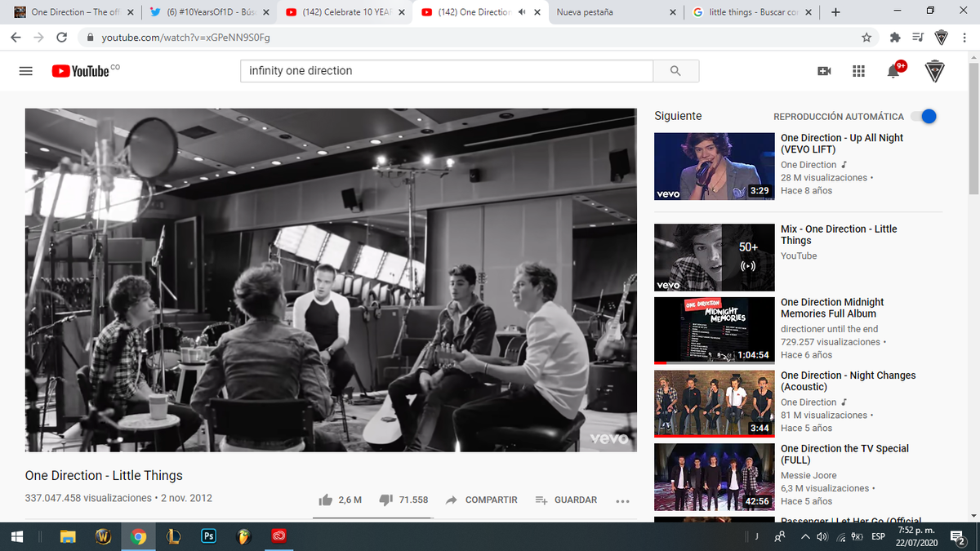
Task: Open the notifications bell
Action: [x=893, y=71]
